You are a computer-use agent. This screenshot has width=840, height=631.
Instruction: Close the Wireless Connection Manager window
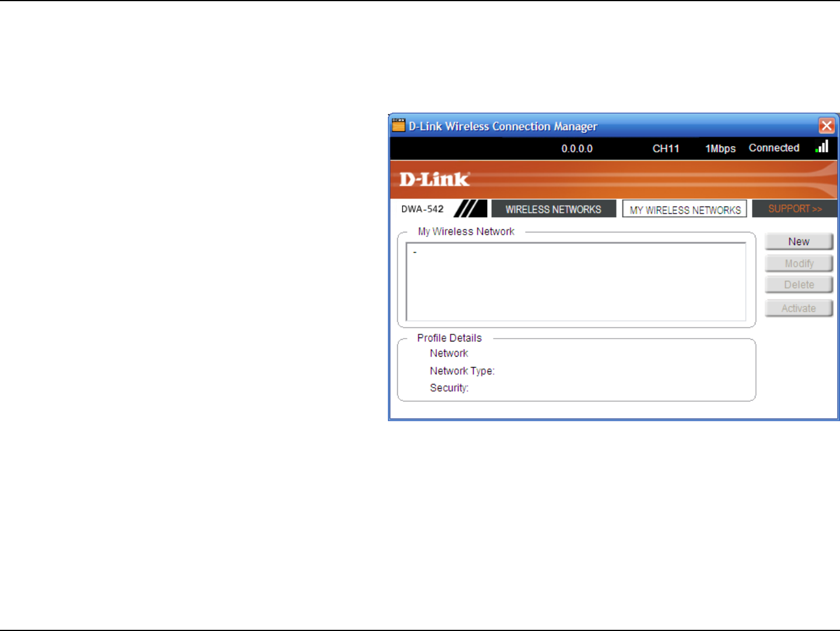click(827, 125)
